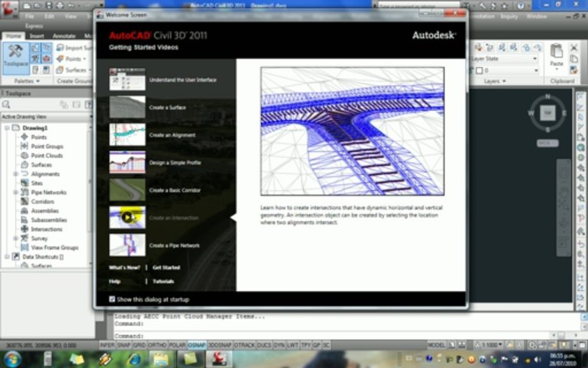Switch to the Home ribbon tab
Viewport: 588px width, 368px height.
[13, 36]
